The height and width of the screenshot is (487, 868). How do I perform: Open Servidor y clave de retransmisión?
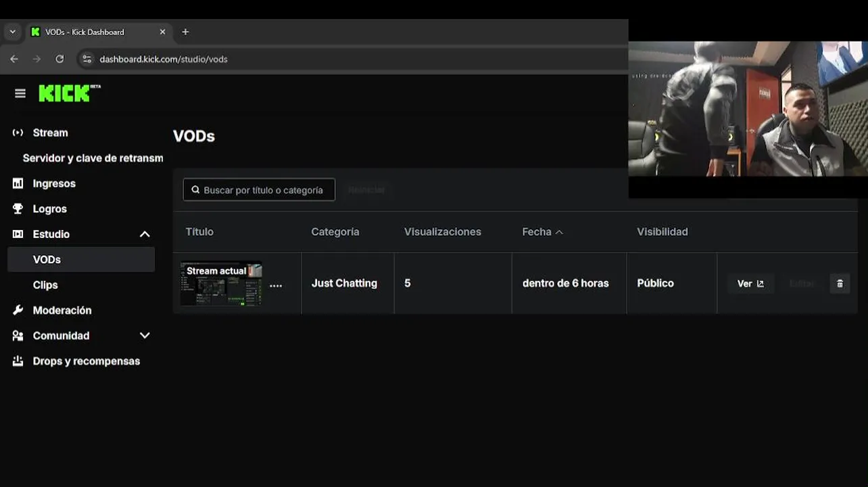93,158
